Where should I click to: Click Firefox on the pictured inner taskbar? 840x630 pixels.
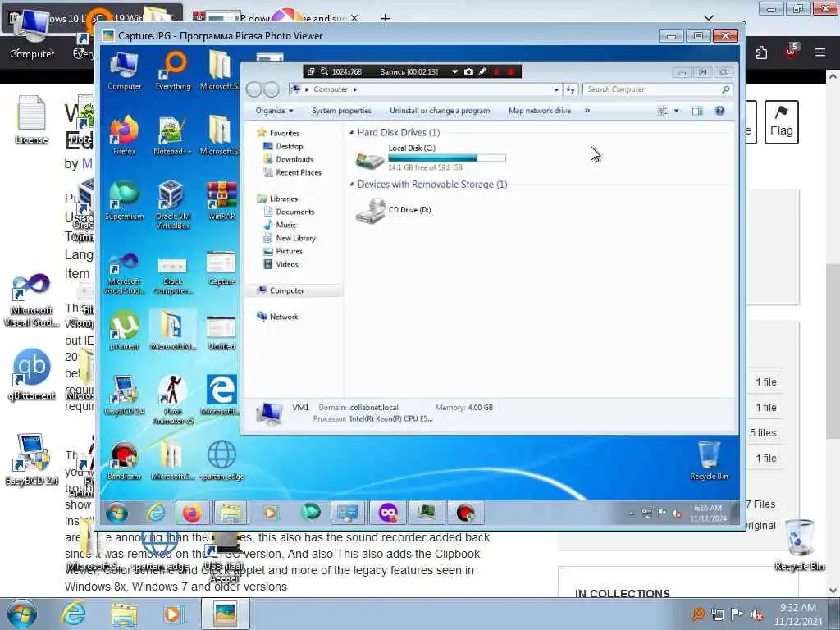click(x=192, y=514)
